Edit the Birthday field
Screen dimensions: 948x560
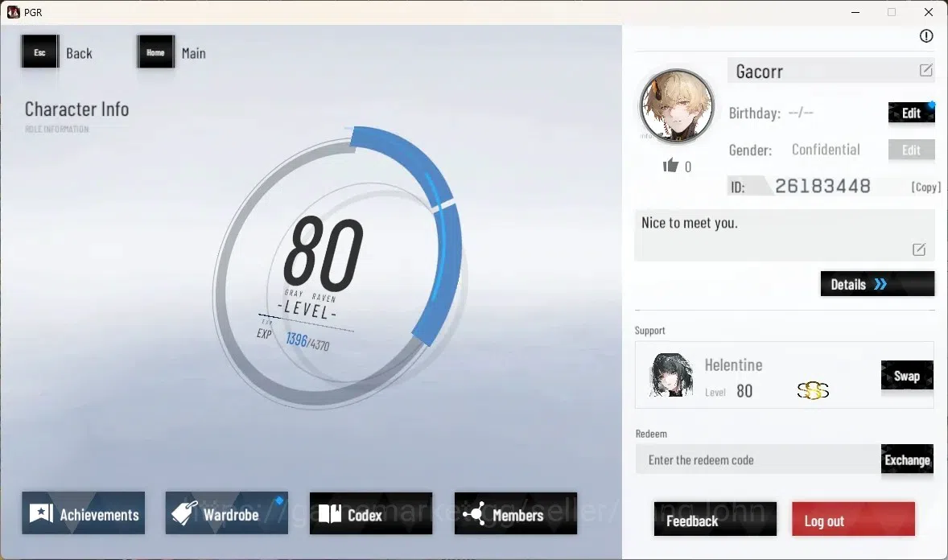click(911, 113)
